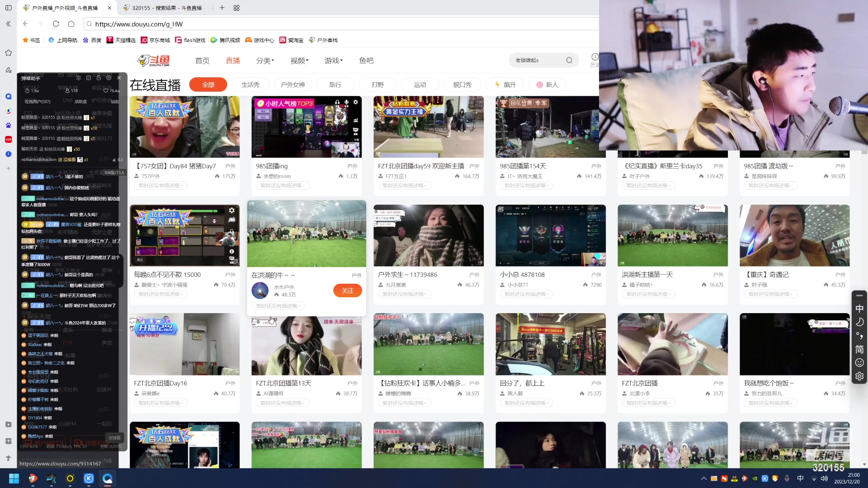Image resolution: width=868 pixels, height=488 pixels.
Task: Open the 京东商城 bookmark
Action: [156, 40]
